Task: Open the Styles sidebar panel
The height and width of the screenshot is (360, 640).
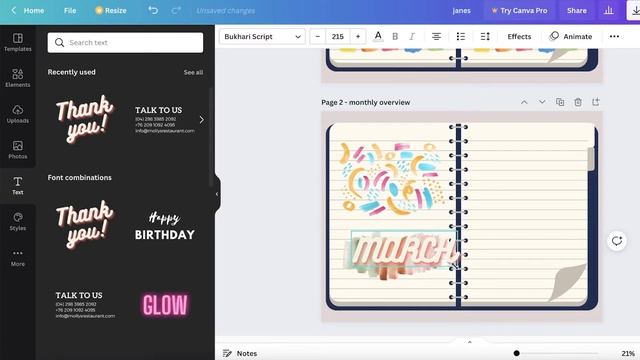Action: tap(18, 222)
